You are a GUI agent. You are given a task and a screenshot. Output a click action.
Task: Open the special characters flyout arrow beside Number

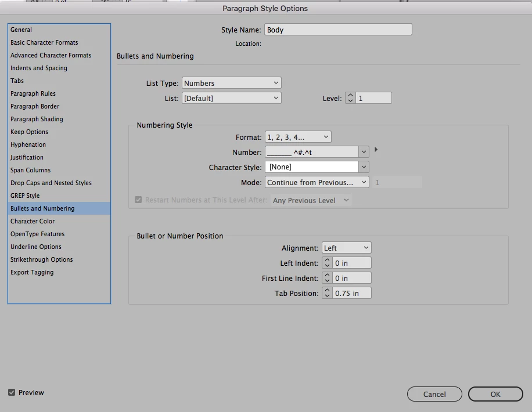pyautogui.click(x=376, y=150)
